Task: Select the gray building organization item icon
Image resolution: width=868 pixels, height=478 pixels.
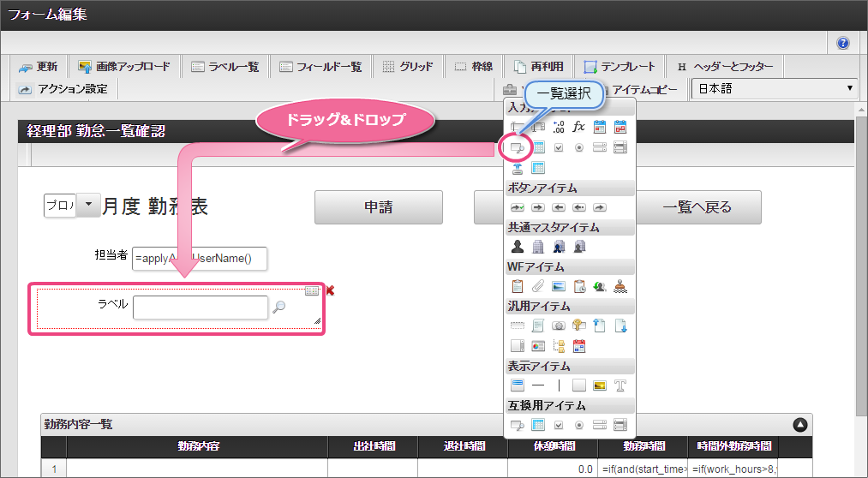Action: click(x=538, y=246)
